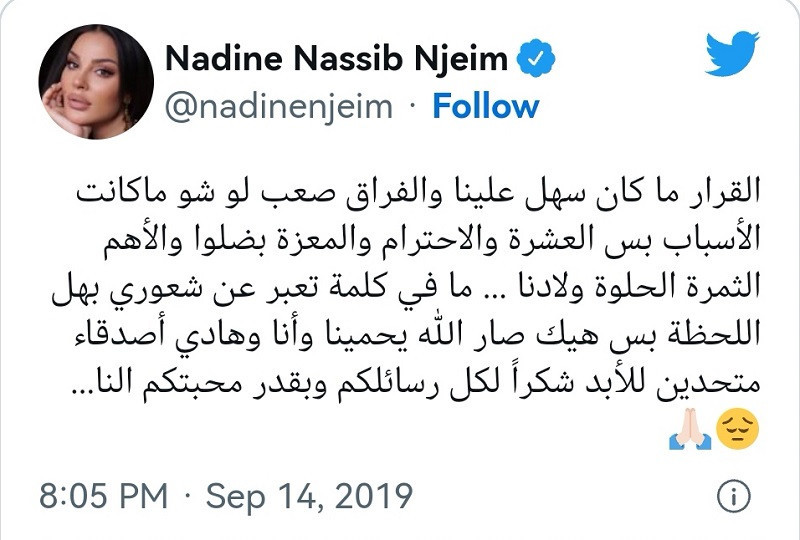
Task: Click the tweet line starting with الأسباب
Action: click(x=432, y=240)
